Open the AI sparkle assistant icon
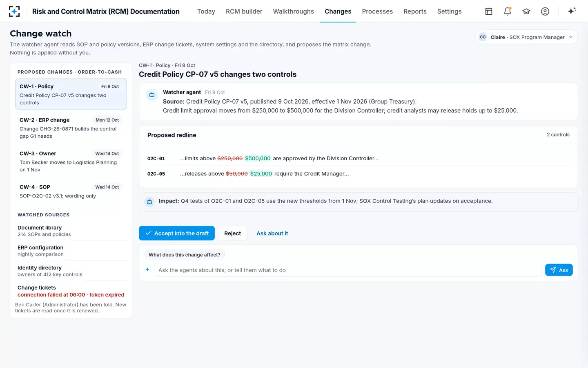 (x=572, y=11)
